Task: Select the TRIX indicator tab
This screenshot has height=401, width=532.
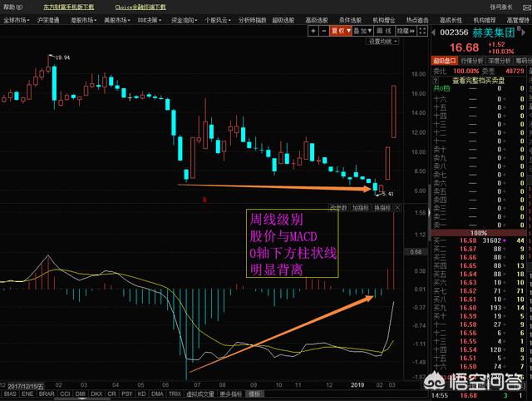Action: click(x=175, y=394)
